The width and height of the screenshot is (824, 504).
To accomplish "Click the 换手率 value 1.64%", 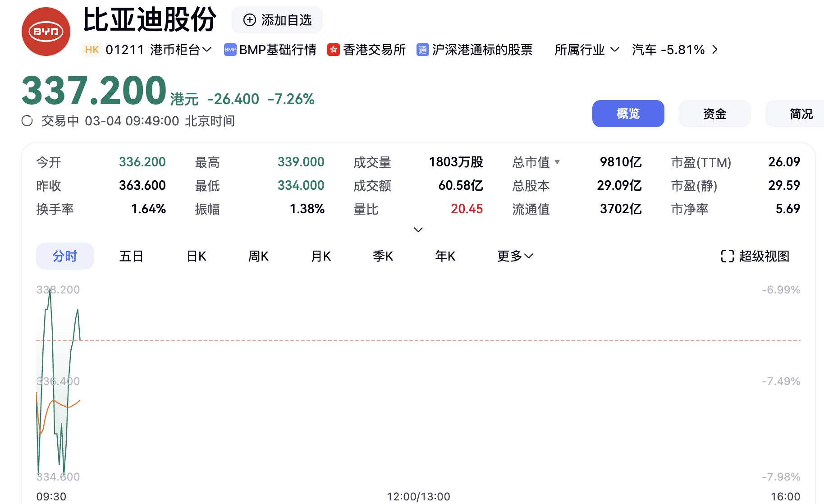I will (149, 209).
